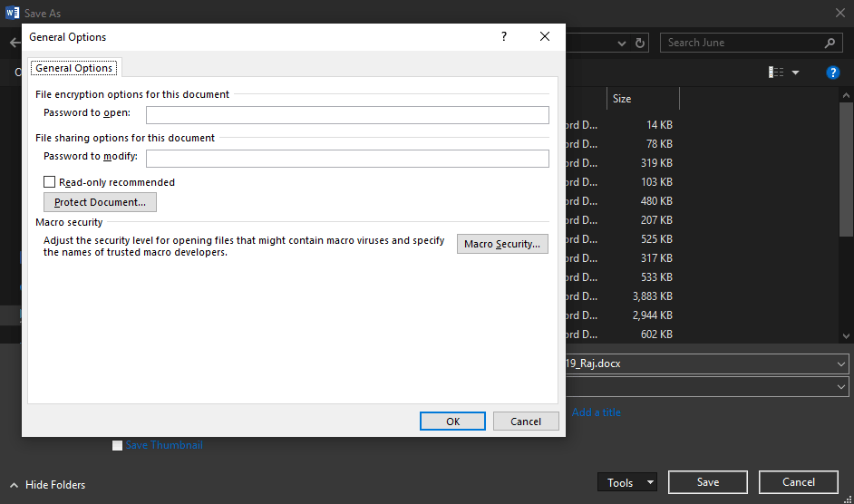The width and height of the screenshot is (854, 504).
Task: Sort files by Size column header
Action: click(622, 99)
